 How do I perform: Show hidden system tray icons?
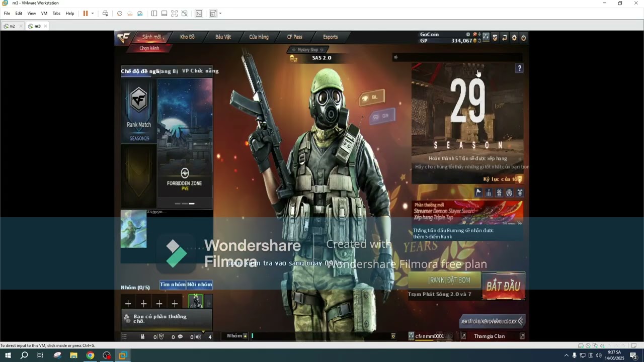[566, 355]
